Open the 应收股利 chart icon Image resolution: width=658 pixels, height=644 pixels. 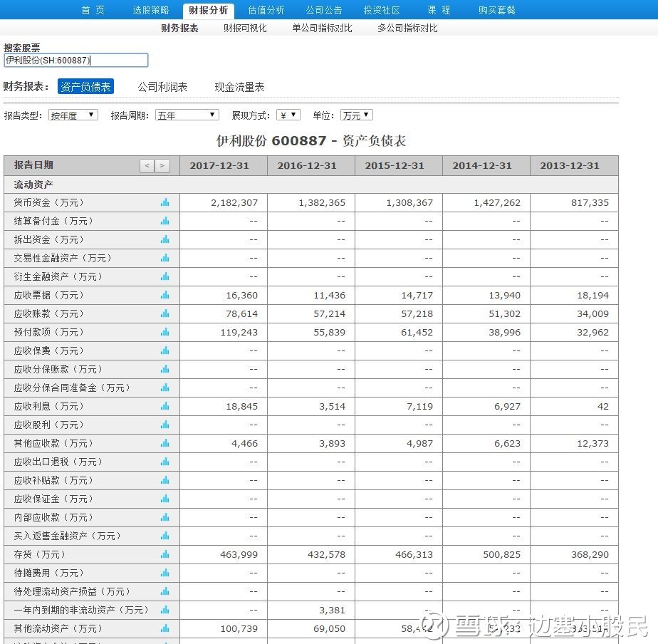(x=164, y=425)
